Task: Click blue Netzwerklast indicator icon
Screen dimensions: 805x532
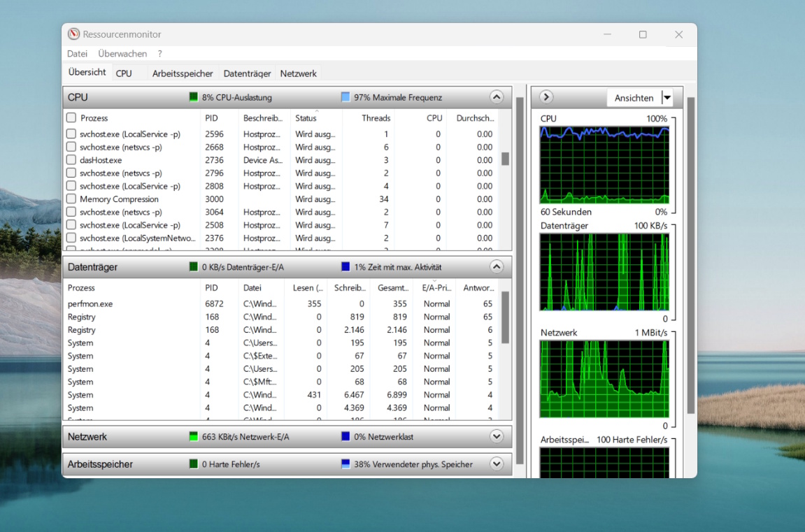Action: tap(345, 437)
